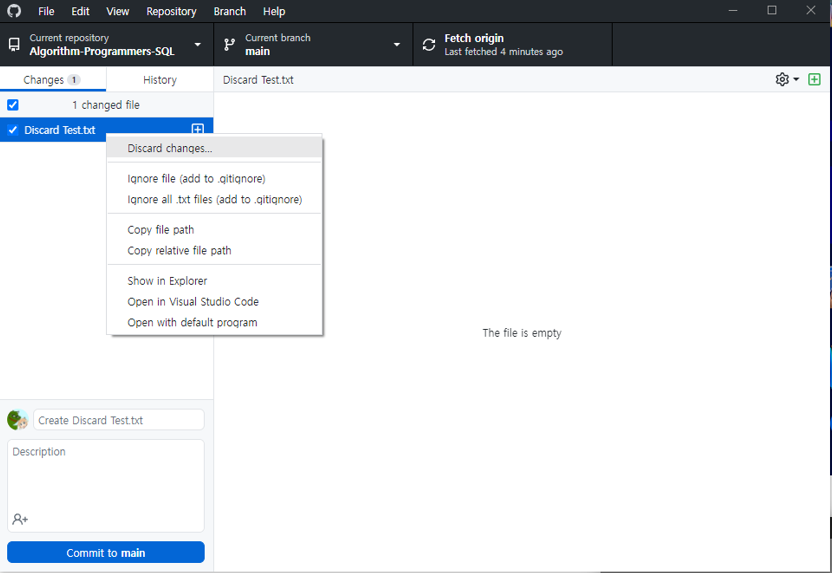Choose Open in Visual Studio Code
832x573 pixels.
point(214,301)
